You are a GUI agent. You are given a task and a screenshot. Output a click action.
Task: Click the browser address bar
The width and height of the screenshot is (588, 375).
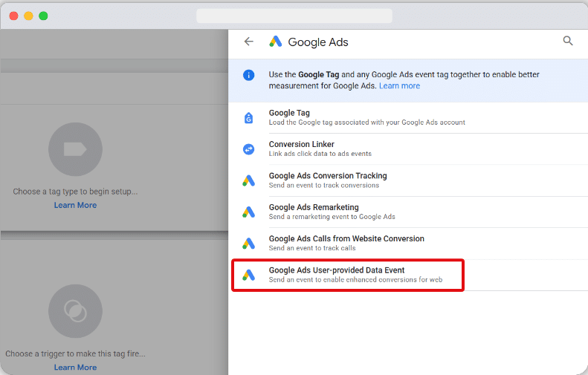[294, 16]
